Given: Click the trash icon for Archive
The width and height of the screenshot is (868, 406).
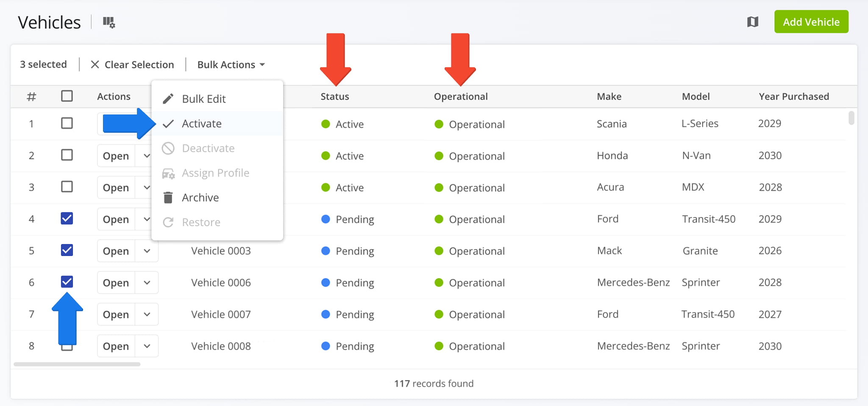Looking at the screenshot, I should pos(168,197).
